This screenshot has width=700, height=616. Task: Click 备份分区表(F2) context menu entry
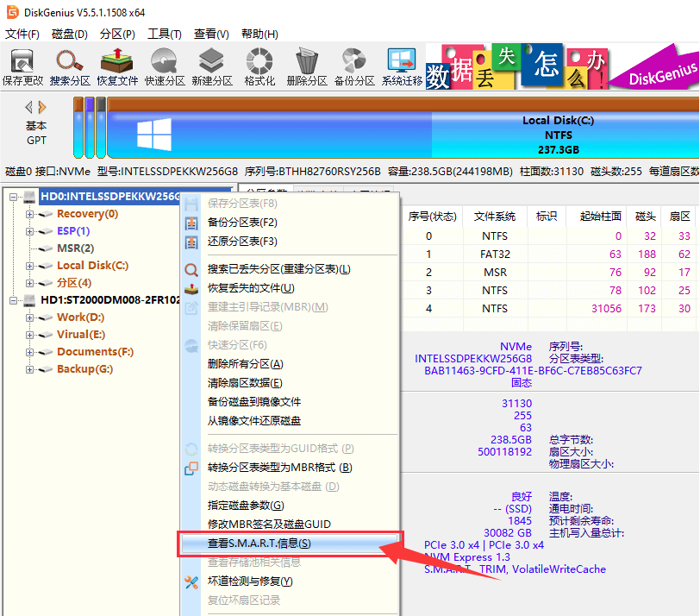click(x=242, y=223)
